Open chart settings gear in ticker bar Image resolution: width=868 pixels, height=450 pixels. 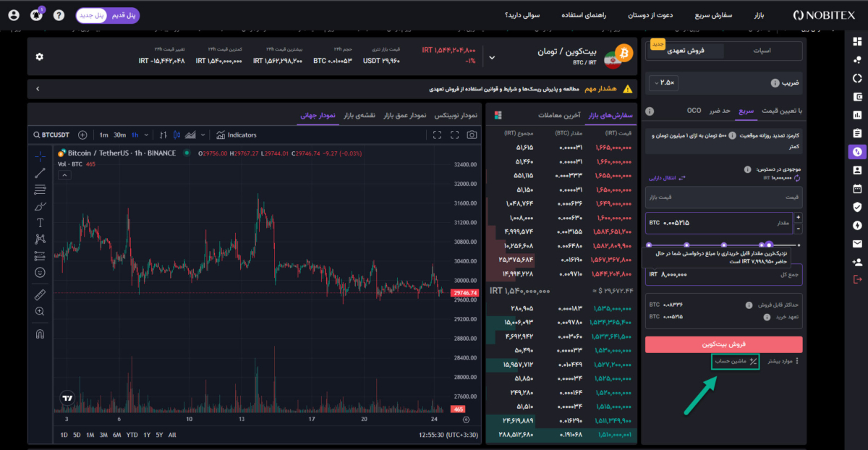pyautogui.click(x=39, y=56)
